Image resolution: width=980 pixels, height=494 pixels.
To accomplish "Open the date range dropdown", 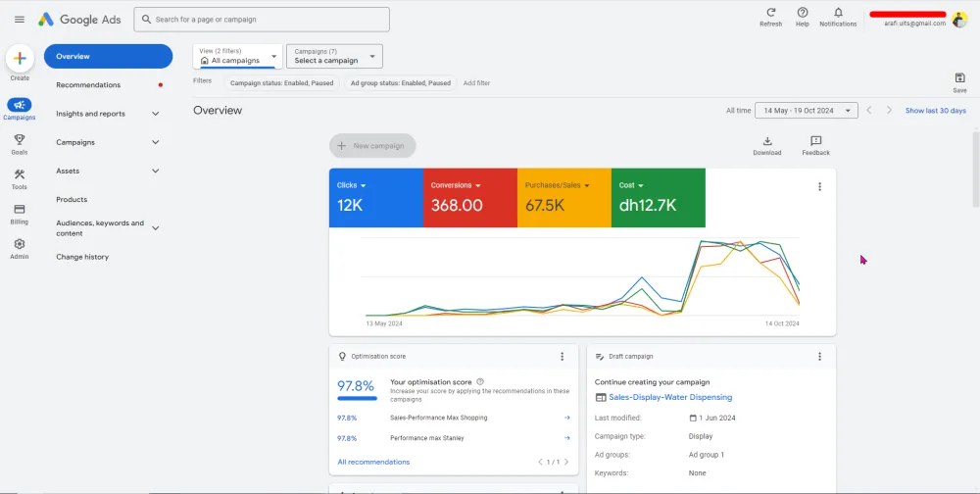I will [807, 110].
